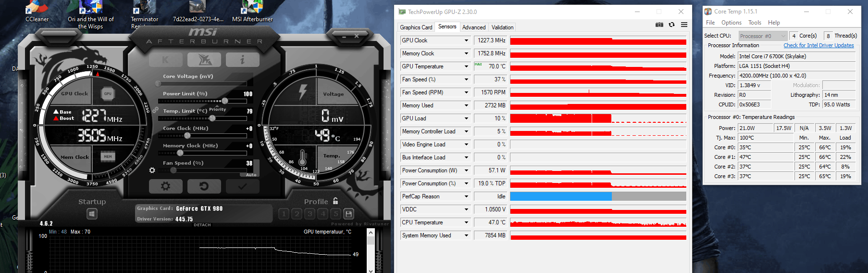This screenshot has height=273, width=868.
Task: Expand the PerfCap Reason sensor dropdown
Action: click(466, 196)
